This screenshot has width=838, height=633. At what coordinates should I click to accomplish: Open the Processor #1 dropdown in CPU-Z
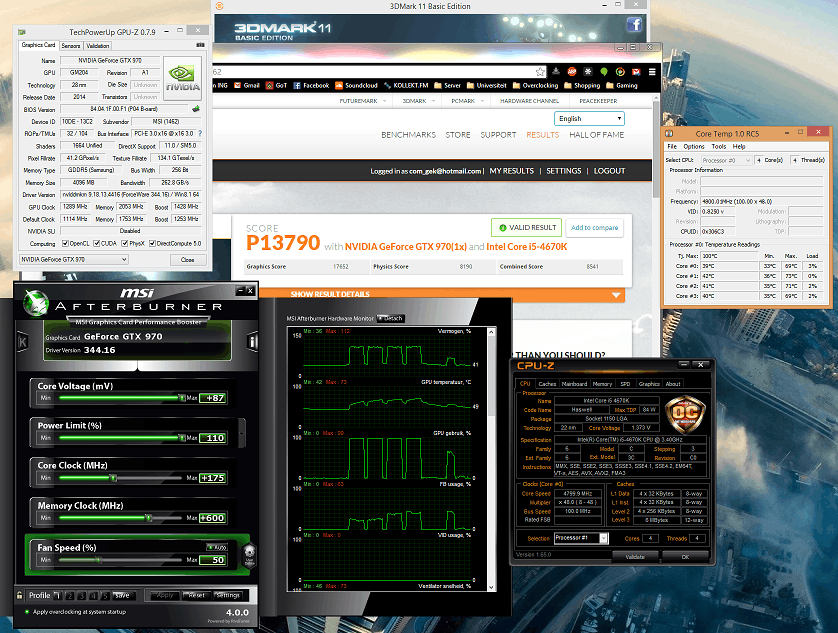(x=581, y=538)
